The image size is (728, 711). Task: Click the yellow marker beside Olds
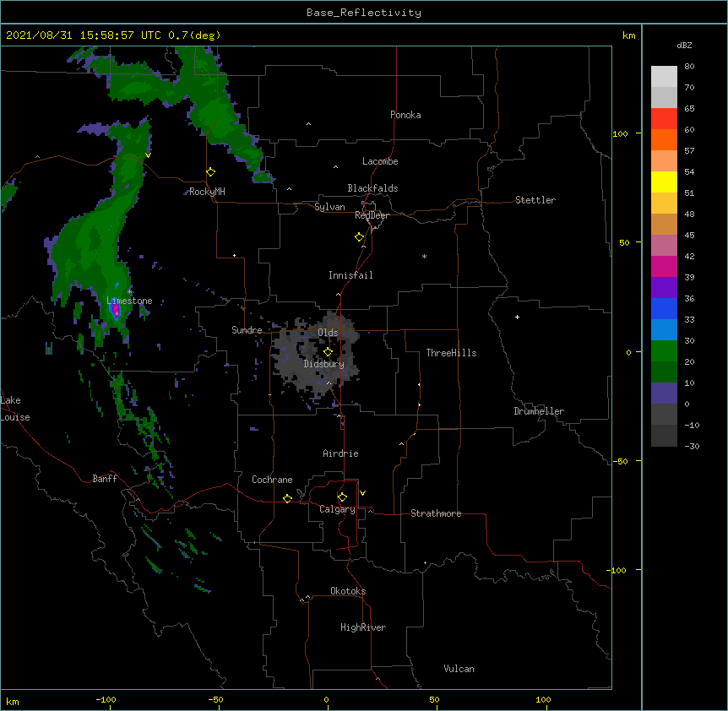coord(328,352)
